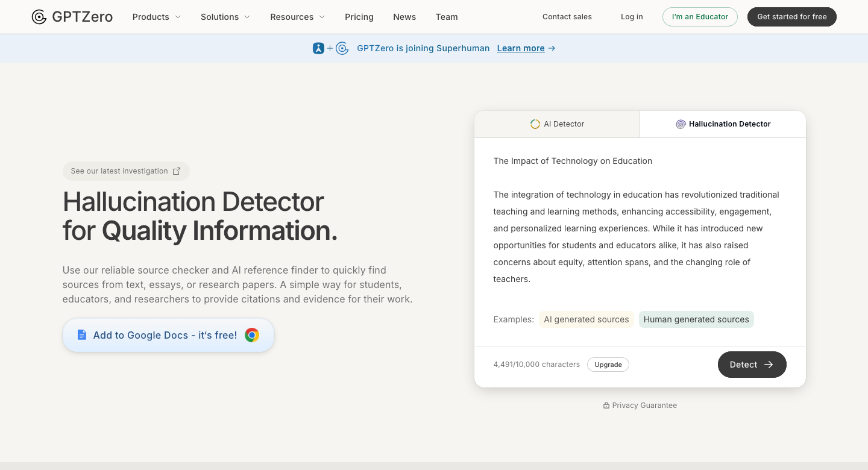The height and width of the screenshot is (470, 868).
Task: Open the Resources menu
Action: tap(298, 17)
